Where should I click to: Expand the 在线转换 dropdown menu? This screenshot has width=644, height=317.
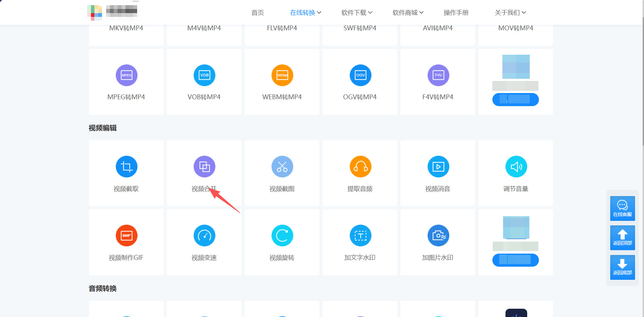pyautogui.click(x=306, y=13)
